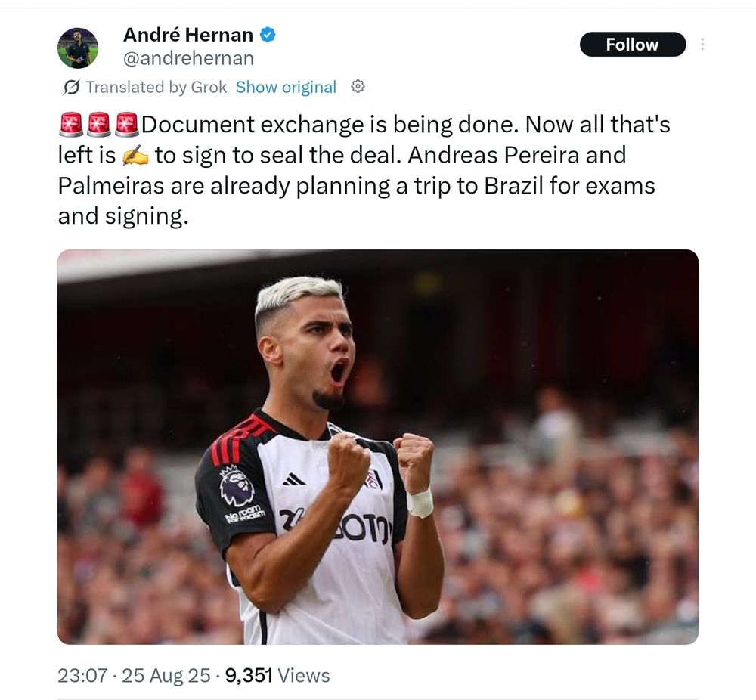Viewport: 756px width, 700px height.
Task: Click the post body text paragraph
Action: pyautogui.click(x=364, y=170)
